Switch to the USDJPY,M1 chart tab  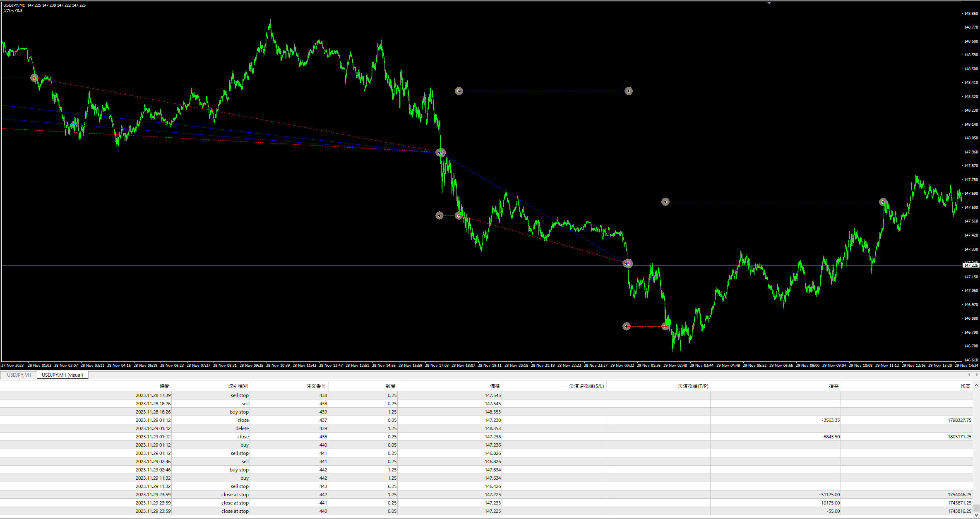[x=19, y=375]
